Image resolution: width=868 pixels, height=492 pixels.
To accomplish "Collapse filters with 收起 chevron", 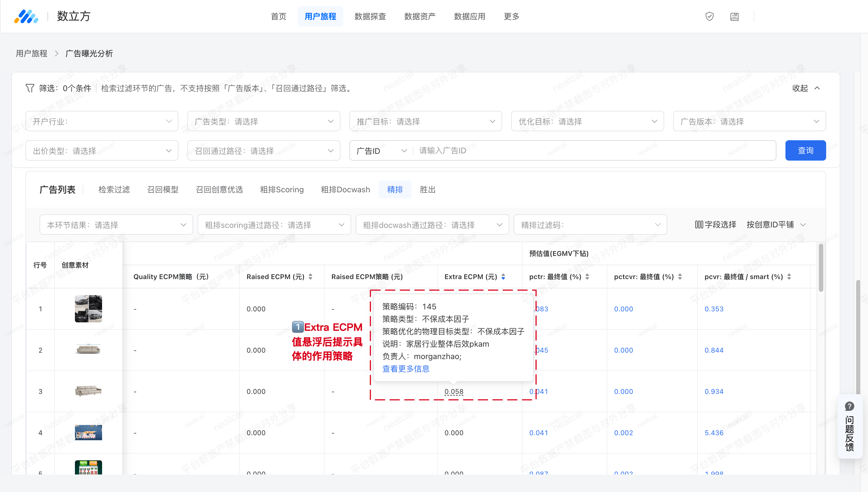I will (x=817, y=88).
